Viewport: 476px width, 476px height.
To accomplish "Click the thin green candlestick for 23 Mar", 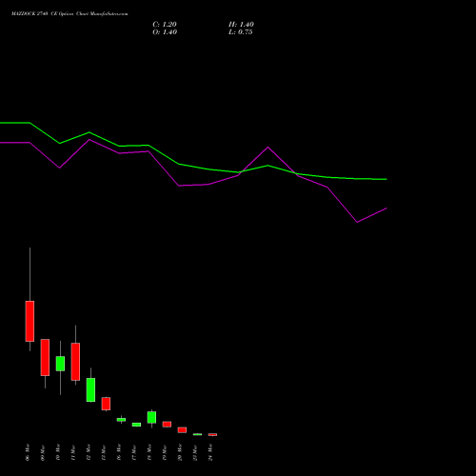I will pyautogui.click(x=197, y=434).
